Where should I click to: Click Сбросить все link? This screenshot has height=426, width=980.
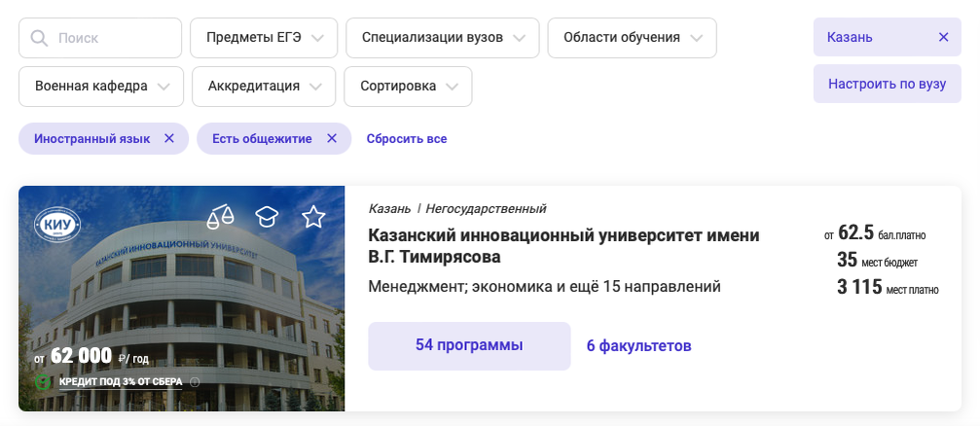(406, 139)
